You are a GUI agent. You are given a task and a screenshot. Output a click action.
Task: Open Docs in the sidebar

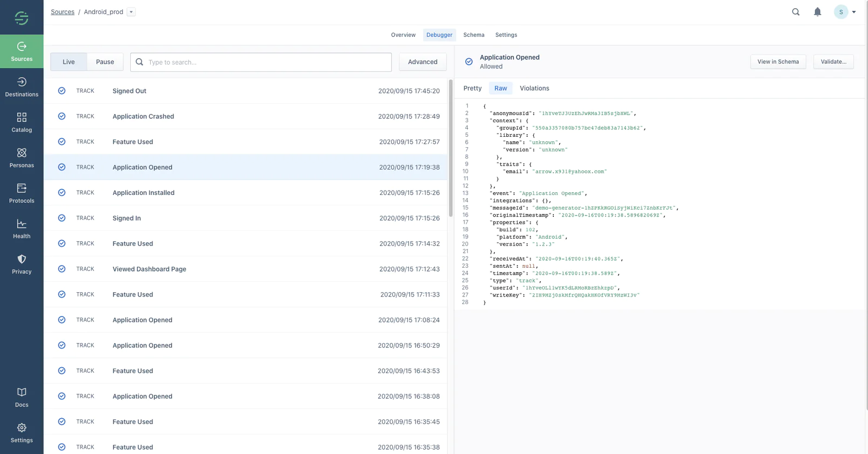pyautogui.click(x=22, y=398)
